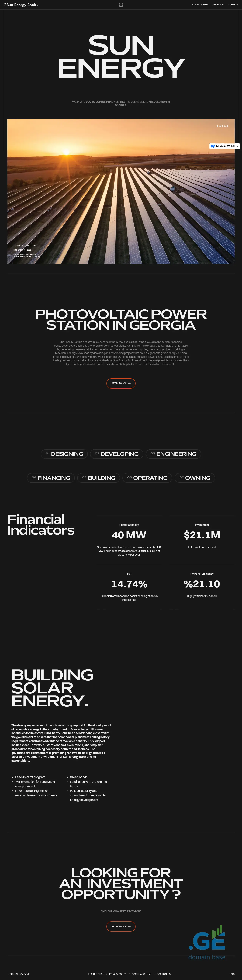This screenshot has height=980, width=242.
Task: Click the Made in Webflow badge
Action: click(224, 146)
